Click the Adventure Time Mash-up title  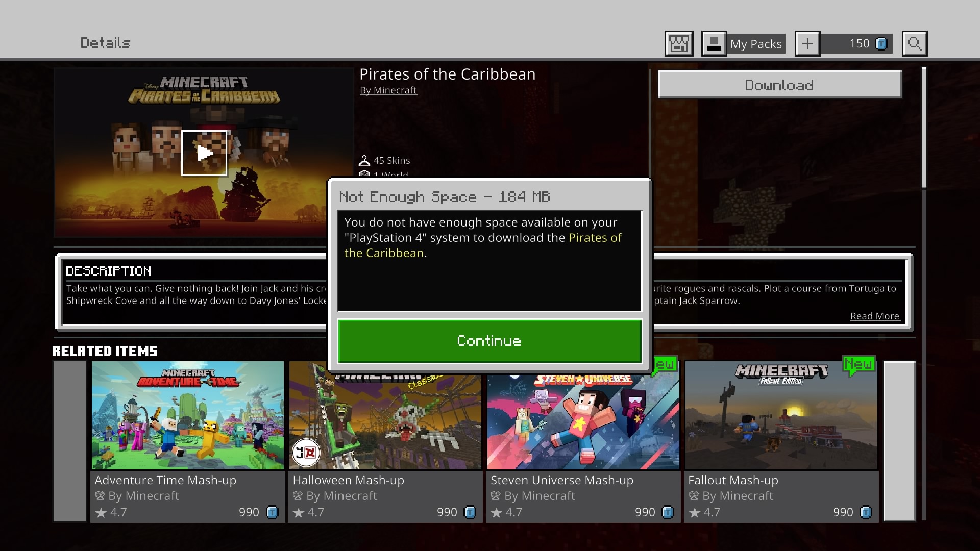[x=165, y=480]
